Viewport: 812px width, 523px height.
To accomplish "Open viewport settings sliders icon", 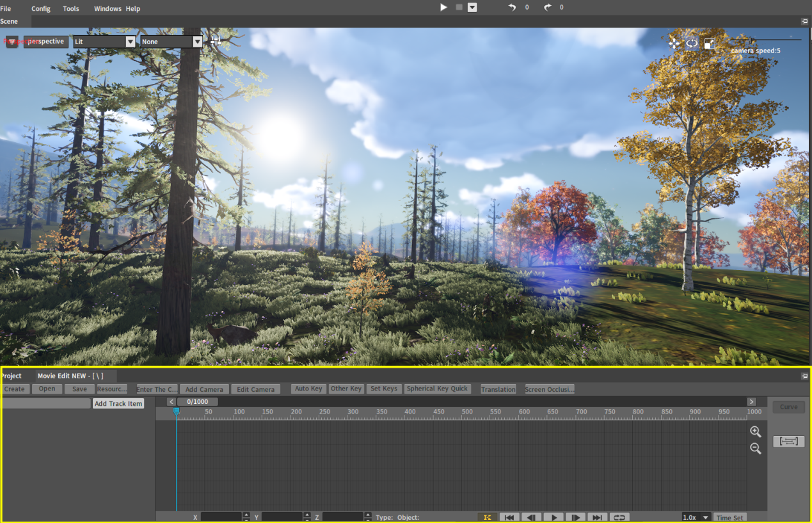I will [216, 41].
